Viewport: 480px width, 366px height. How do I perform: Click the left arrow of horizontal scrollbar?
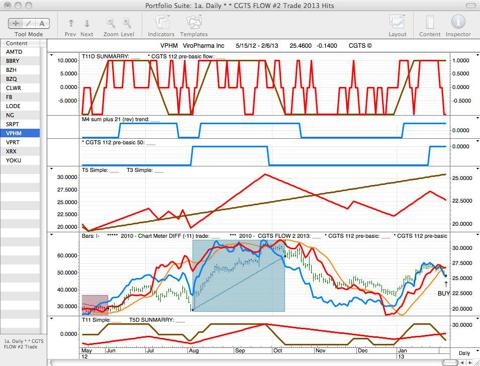tap(462, 362)
